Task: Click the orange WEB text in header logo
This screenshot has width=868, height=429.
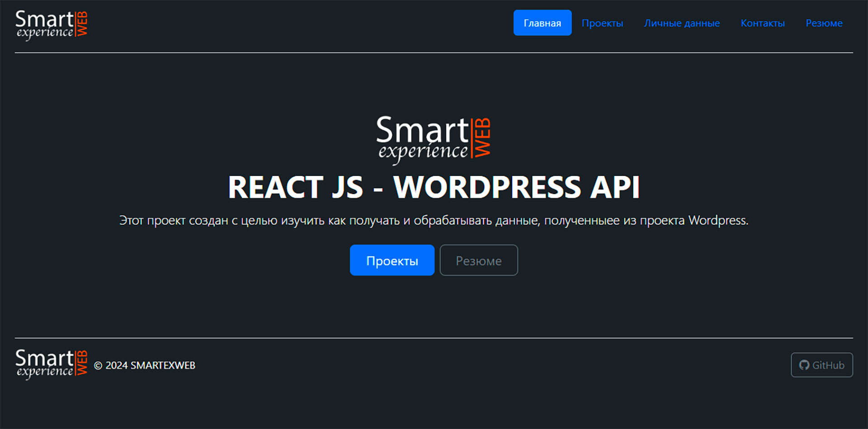Action: [x=82, y=24]
